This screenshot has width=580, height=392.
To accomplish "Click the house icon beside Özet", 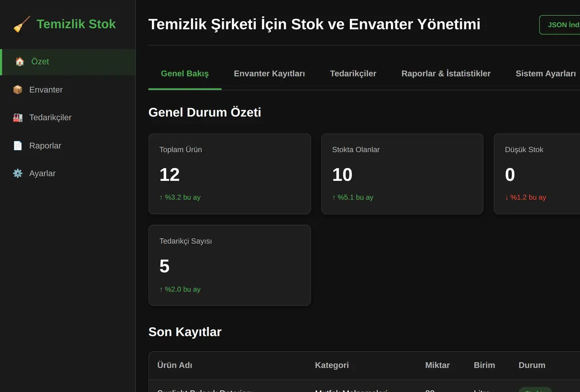I will pos(20,61).
